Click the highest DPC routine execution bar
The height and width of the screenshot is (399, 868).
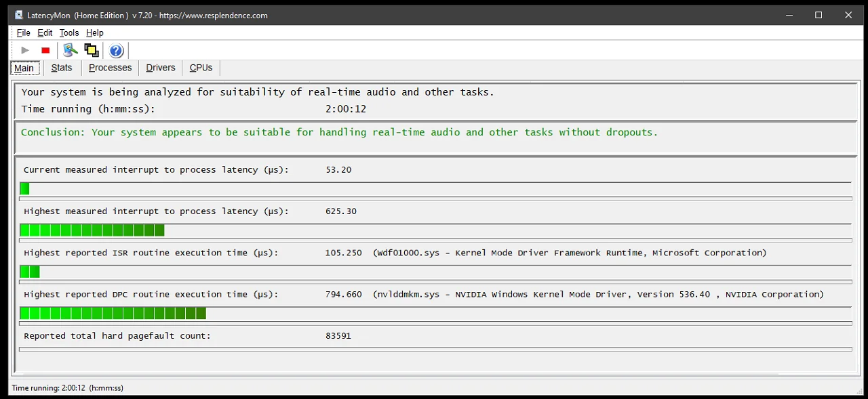[113, 313]
